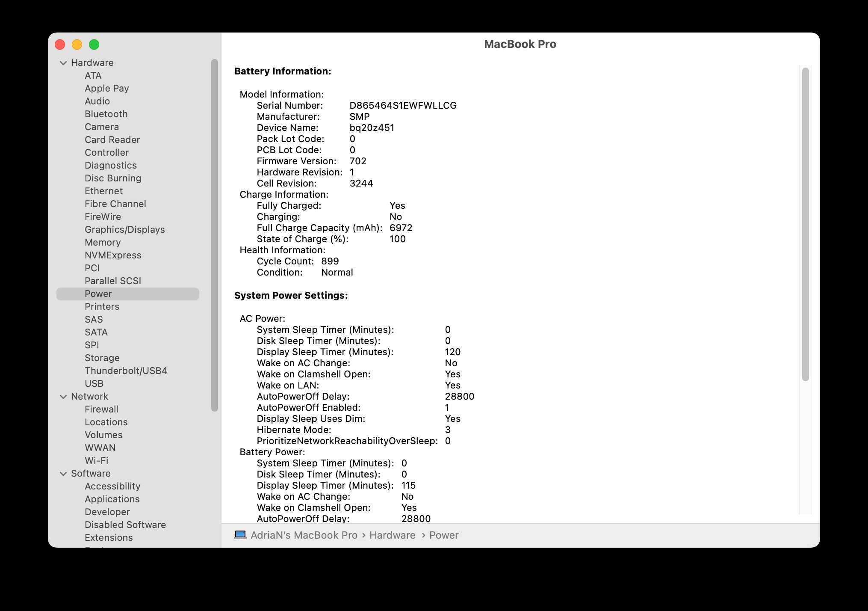Select Storage under Hardware
This screenshot has height=611, width=868.
click(102, 357)
